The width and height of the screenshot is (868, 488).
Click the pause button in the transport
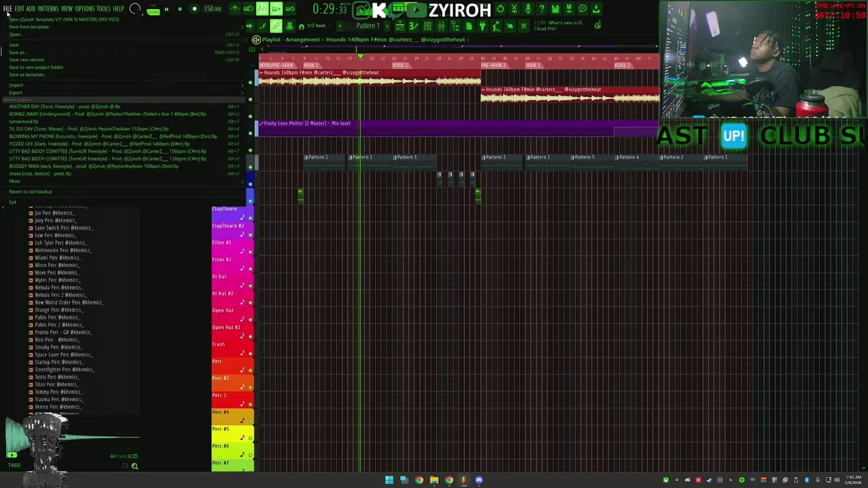(166, 9)
